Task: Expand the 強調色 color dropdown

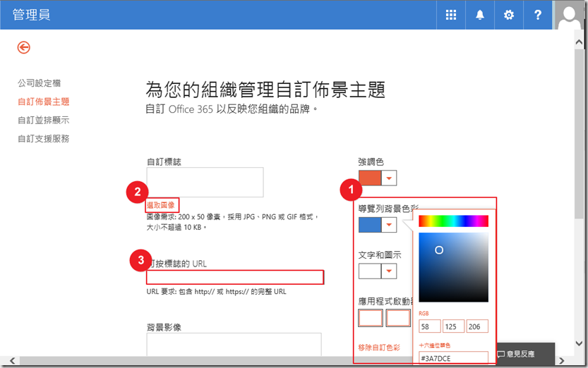Action: [x=389, y=178]
